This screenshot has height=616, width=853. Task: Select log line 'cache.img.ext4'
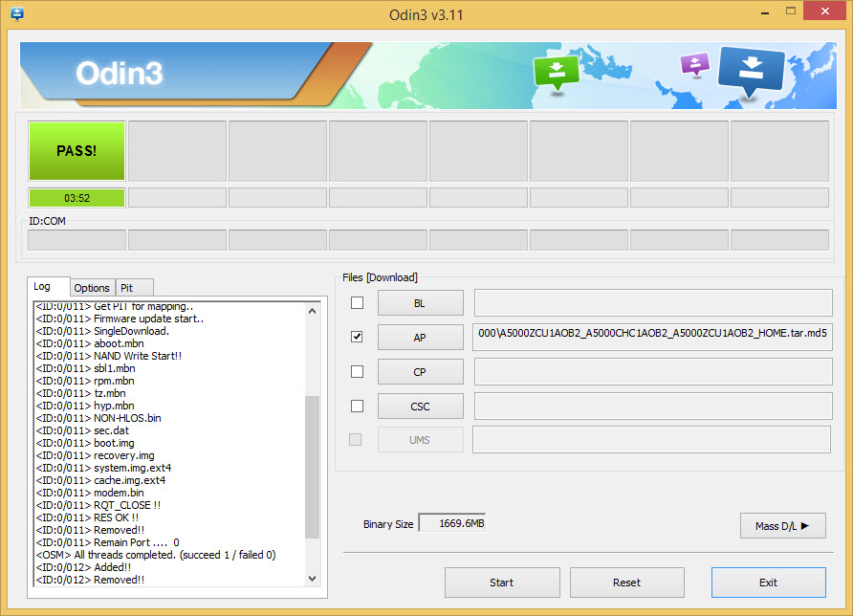pyautogui.click(x=100, y=480)
